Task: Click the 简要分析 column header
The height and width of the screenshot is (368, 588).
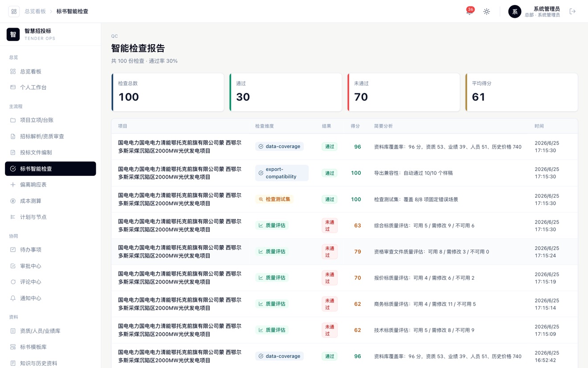Action: click(384, 126)
